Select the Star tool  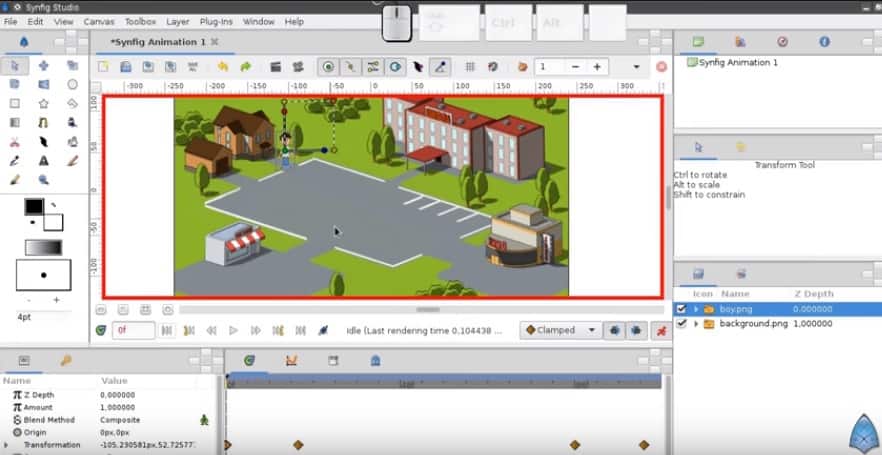pos(44,103)
